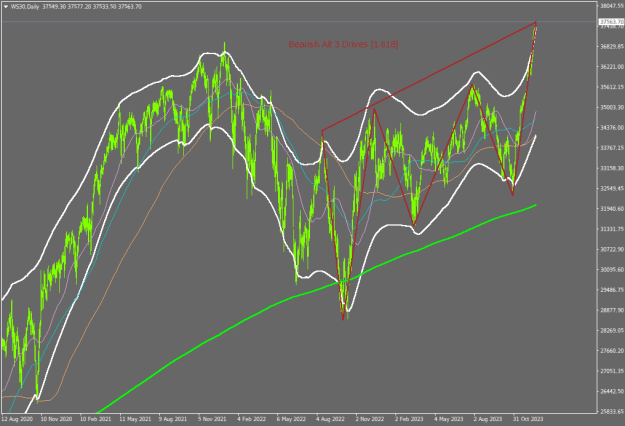Screen dimensions: 625x426
Task: Click the current price tag 37563.70
Action: click(612, 22)
